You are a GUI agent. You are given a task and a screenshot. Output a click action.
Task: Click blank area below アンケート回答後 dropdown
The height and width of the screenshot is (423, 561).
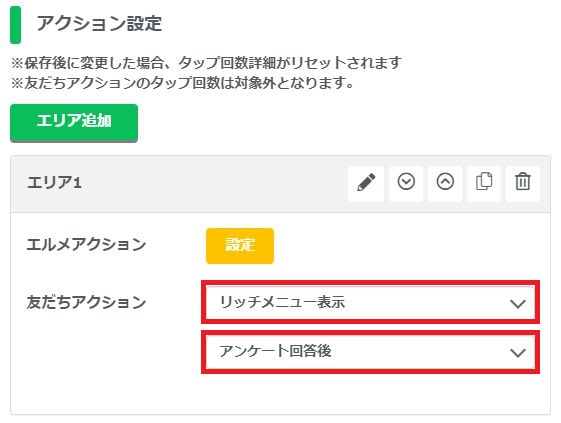pos(370,394)
